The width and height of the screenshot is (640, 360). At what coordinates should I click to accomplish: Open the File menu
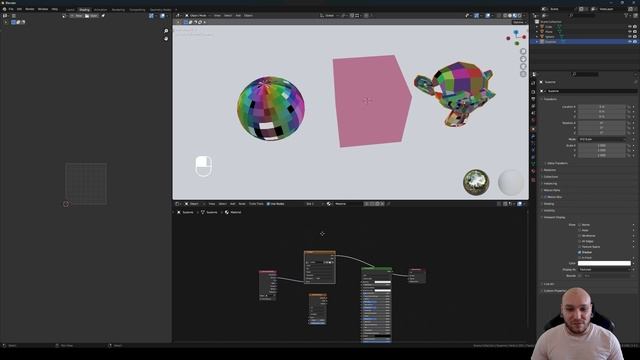pyautogui.click(x=11, y=9)
